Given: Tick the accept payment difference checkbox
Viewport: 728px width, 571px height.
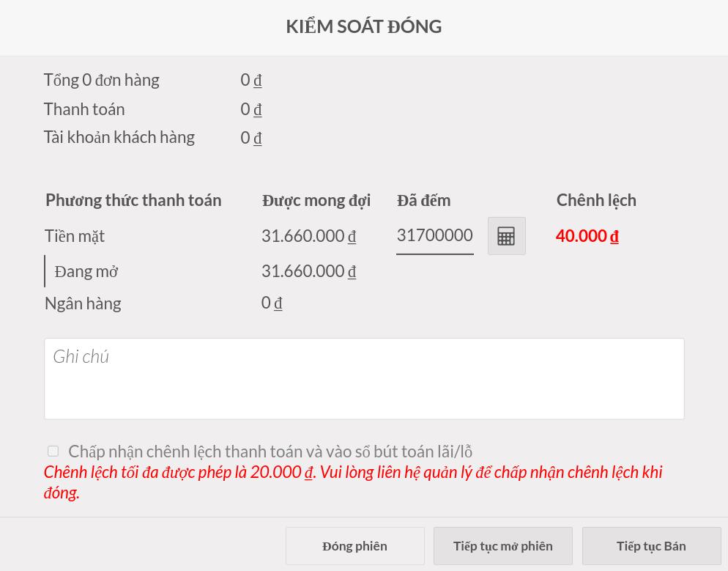Looking at the screenshot, I should click(53, 451).
